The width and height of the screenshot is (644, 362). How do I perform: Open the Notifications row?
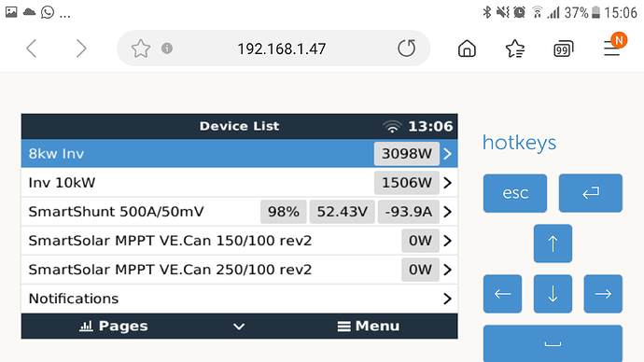coord(240,299)
